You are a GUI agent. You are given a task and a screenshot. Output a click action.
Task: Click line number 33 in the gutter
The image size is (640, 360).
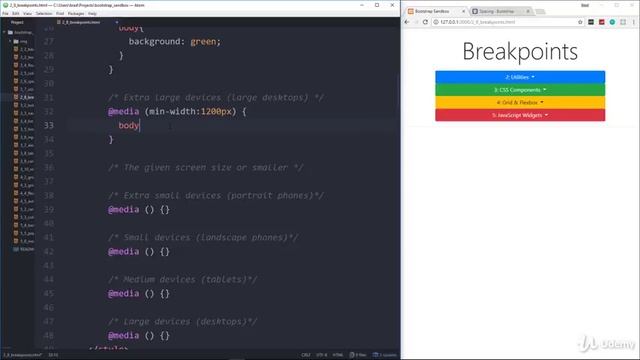tap(49, 125)
